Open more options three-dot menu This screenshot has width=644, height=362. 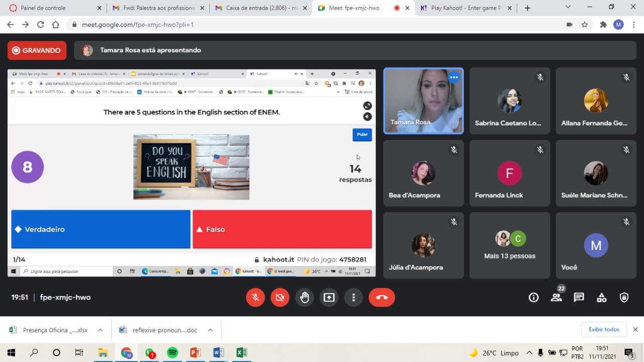(x=354, y=298)
